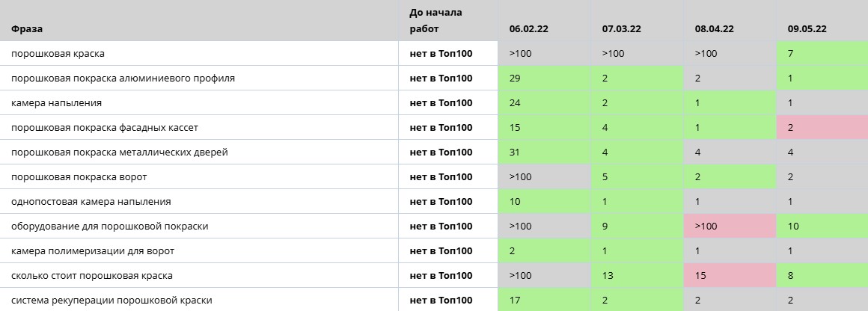Click phrase порошковая покраска ворот
The height and width of the screenshot is (311, 868).
click(x=79, y=177)
